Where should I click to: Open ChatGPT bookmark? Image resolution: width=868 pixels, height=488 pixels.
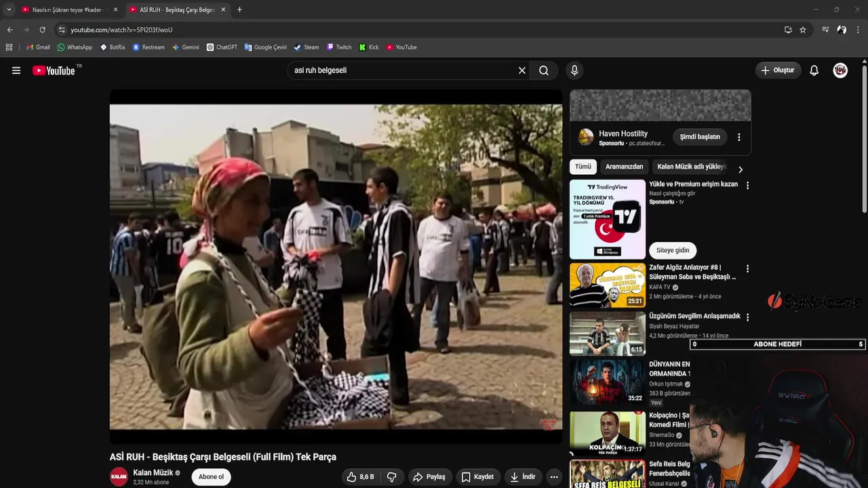222,47
